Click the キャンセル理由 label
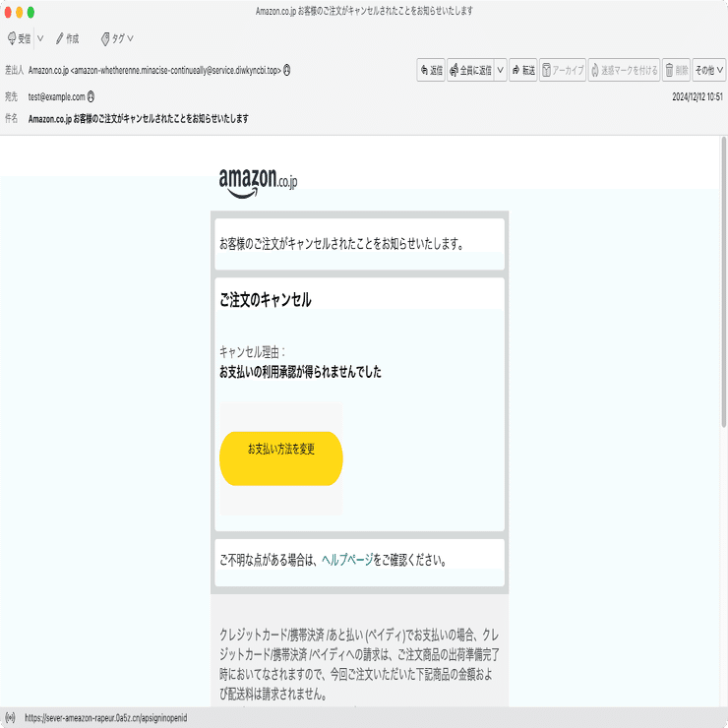The image size is (728, 728). click(x=252, y=352)
